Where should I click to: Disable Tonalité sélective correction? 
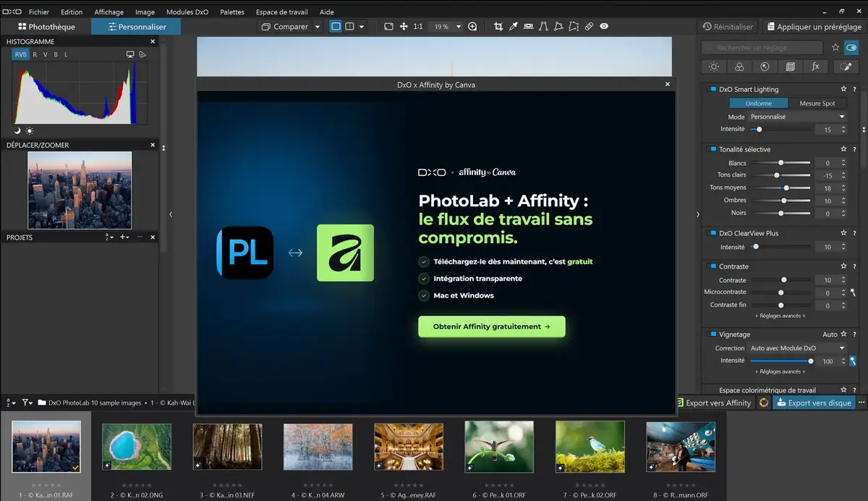point(712,149)
